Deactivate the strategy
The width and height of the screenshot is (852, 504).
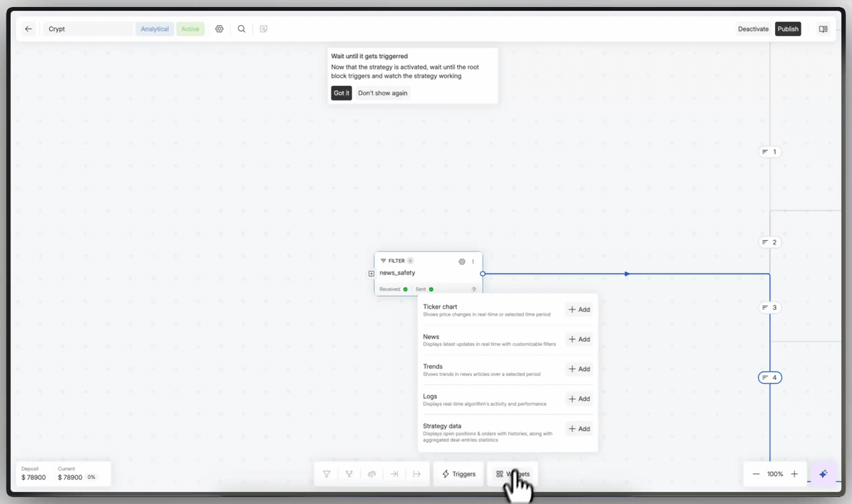pyautogui.click(x=753, y=29)
